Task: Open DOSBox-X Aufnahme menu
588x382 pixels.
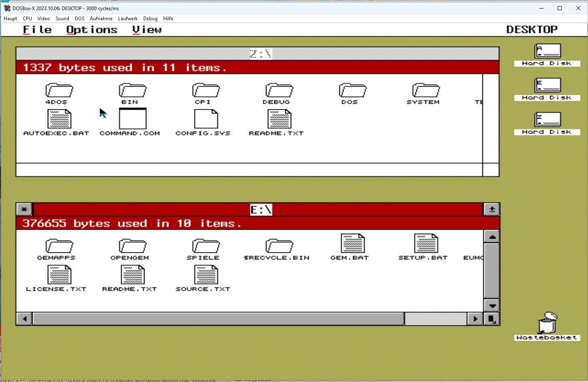Action: (x=101, y=19)
